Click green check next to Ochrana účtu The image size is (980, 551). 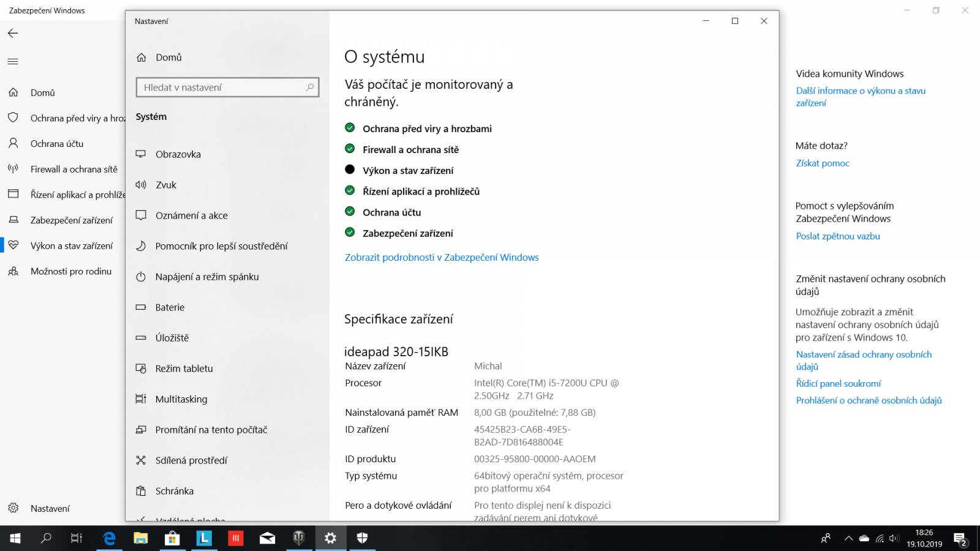tap(350, 211)
